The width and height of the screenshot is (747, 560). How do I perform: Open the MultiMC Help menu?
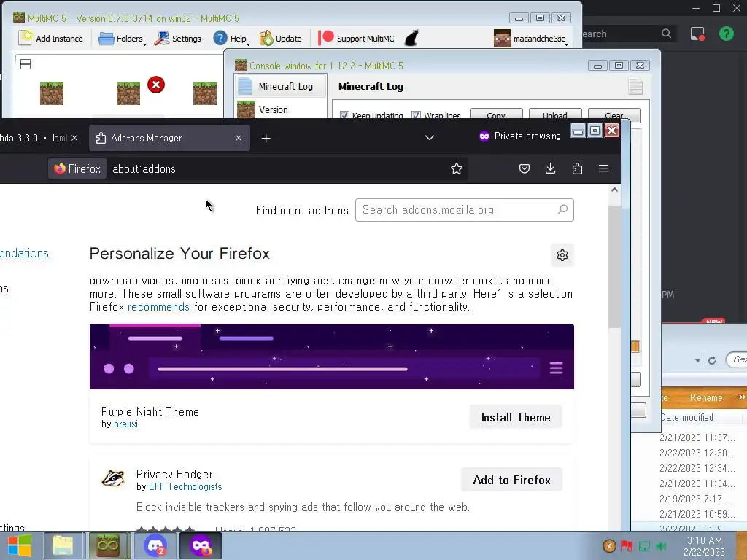231,39
